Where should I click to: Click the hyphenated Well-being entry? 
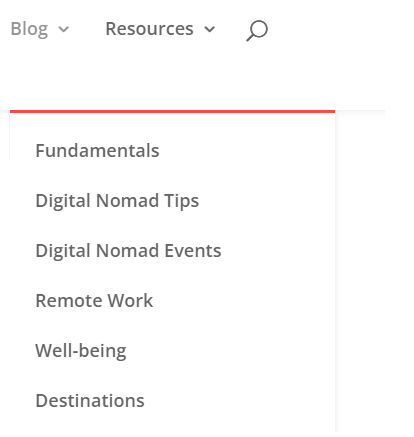pos(81,351)
